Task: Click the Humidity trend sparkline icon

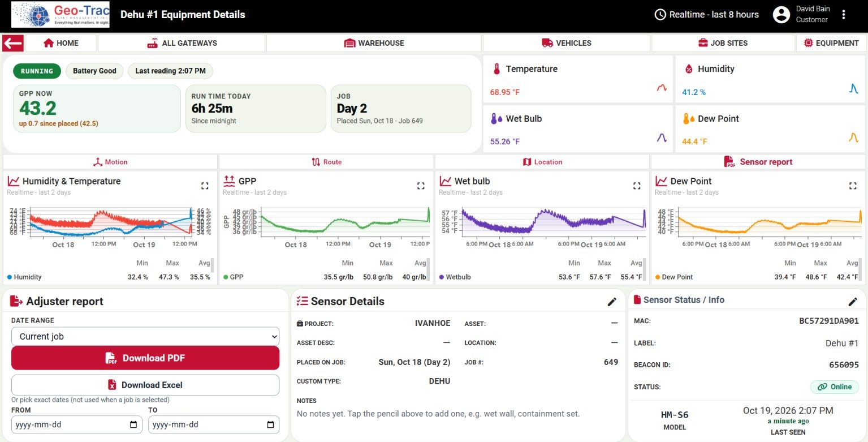Action: click(x=854, y=88)
